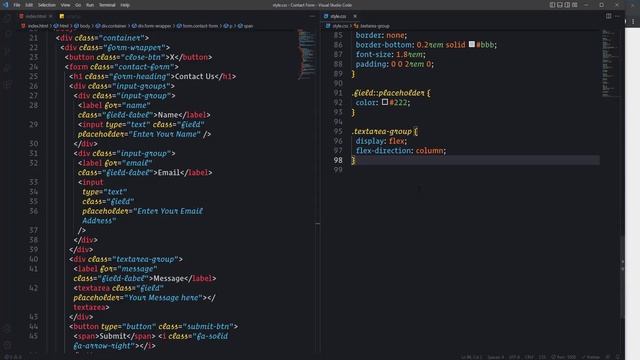The height and width of the screenshot is (360, 640).
Task: Open the Search view in activity bar
Action: pos(7,34)
